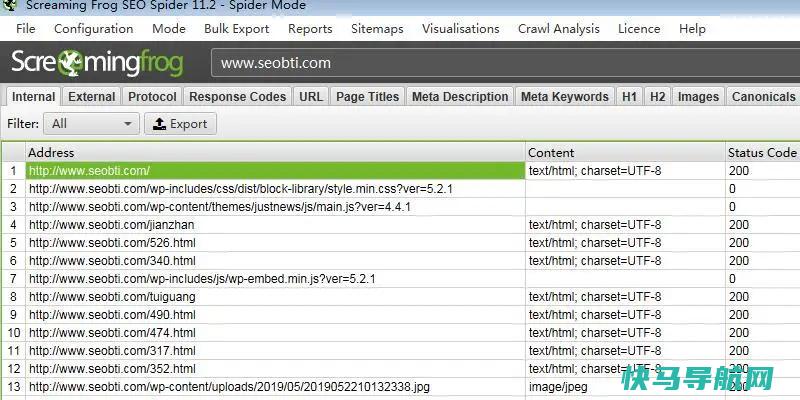The image size is (800, 400).
Task: Sort by the Status Code column header
Action: pyautogui.click(x=762, y=153)
